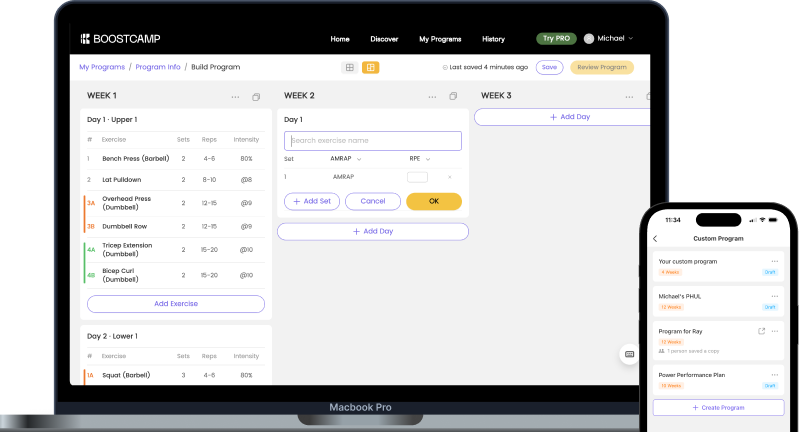The width and height of the screenshot is (800, 432).
Task: Select Overhead Press (Dumbbell) exercise row
Action: [x=176, y=203]
